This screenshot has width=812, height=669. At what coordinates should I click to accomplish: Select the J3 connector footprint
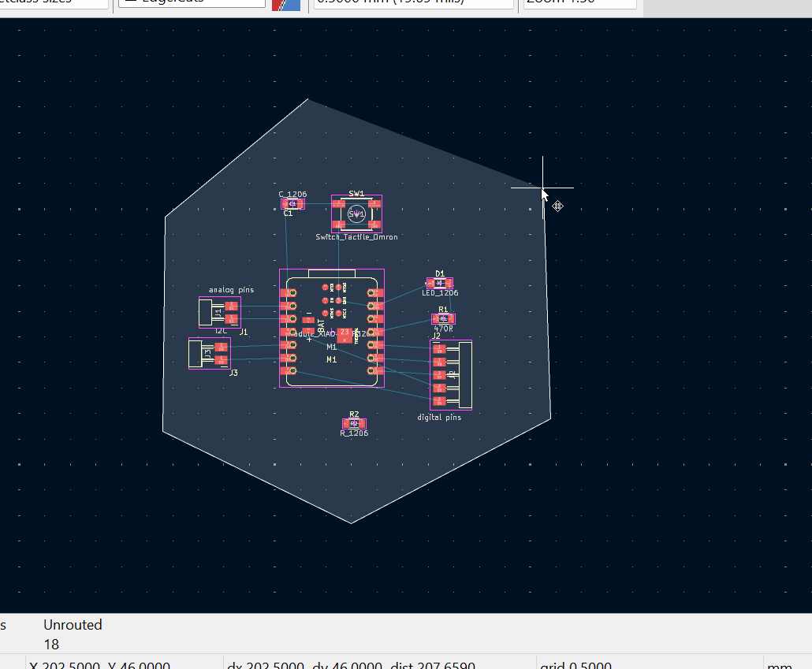click(210, 354)
